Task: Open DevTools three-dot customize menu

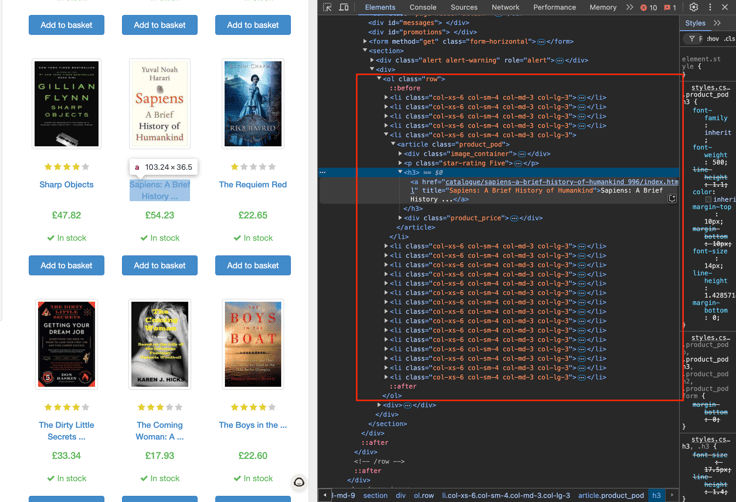Action: click(710, 7)
